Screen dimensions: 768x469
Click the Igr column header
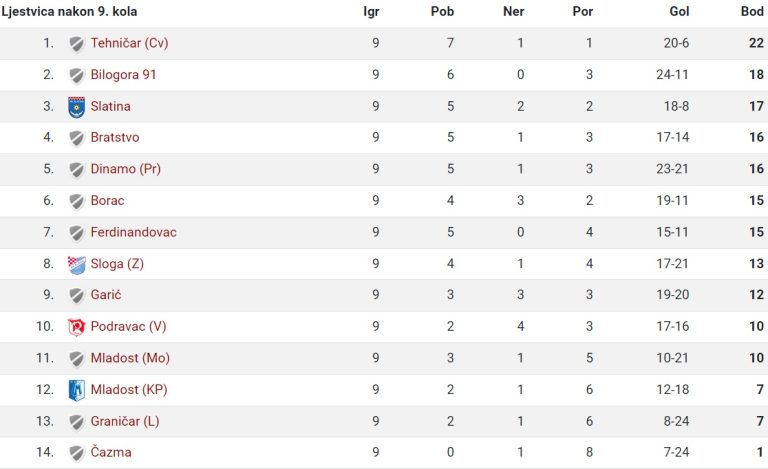371,12
